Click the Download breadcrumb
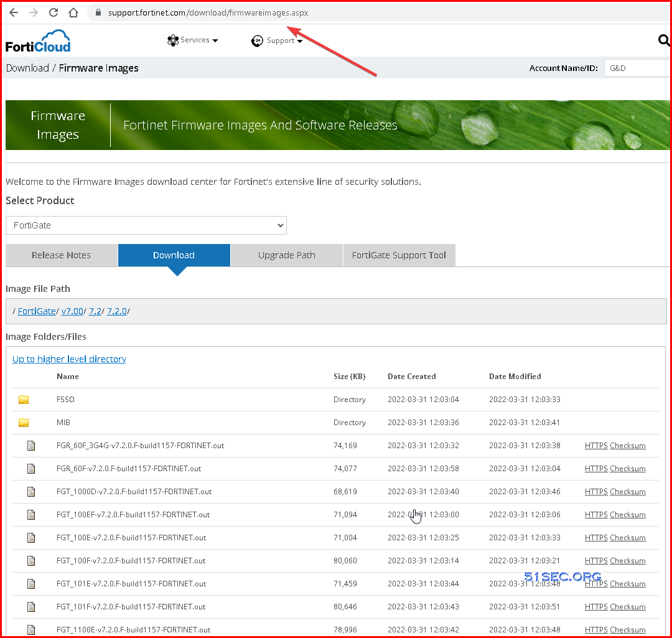672x638 pixels. point(27,68)
